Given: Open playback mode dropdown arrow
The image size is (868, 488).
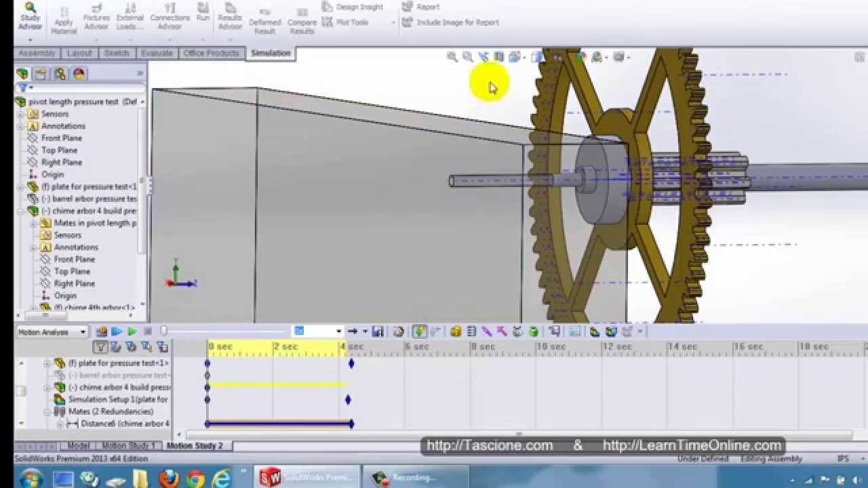Looking at the screenshot, I should point(365,331).
